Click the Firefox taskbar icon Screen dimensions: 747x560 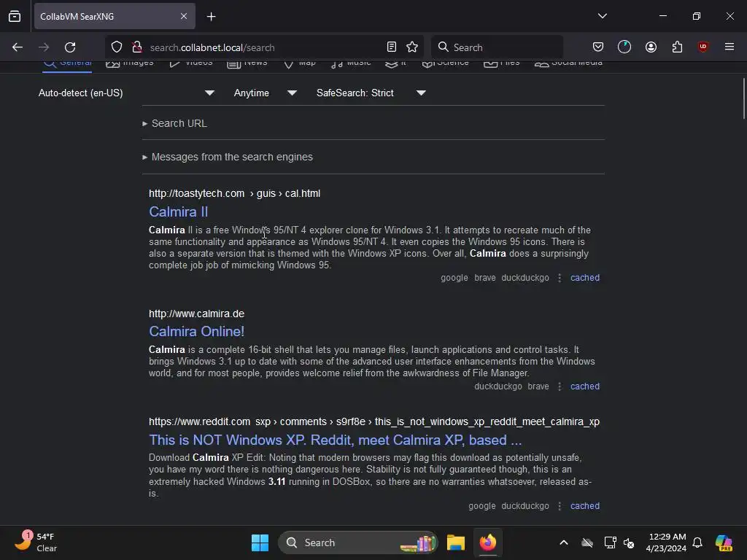(488, 542)
